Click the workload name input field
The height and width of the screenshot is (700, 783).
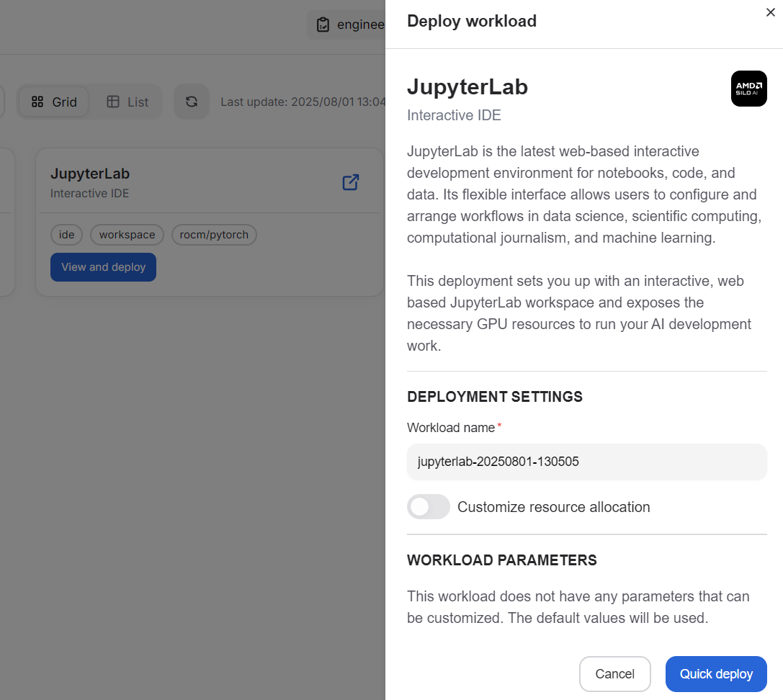click(587, 462)
